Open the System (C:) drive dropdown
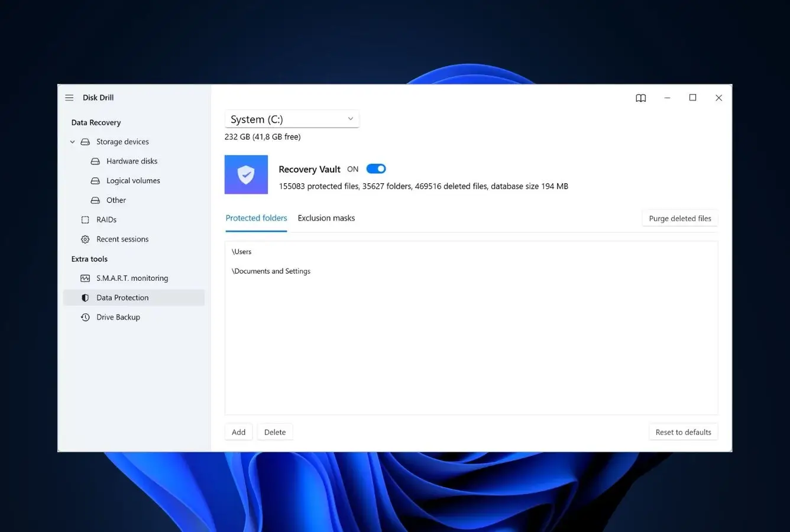This screenshot has height=532, width=790. 292,119
